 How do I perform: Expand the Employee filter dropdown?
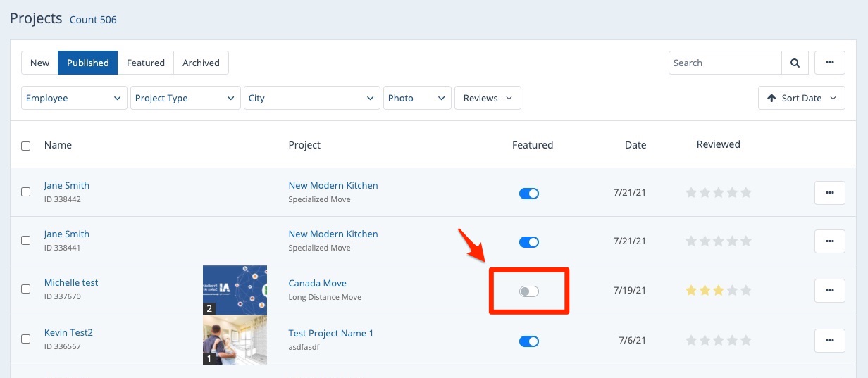[x=74, y=98]
